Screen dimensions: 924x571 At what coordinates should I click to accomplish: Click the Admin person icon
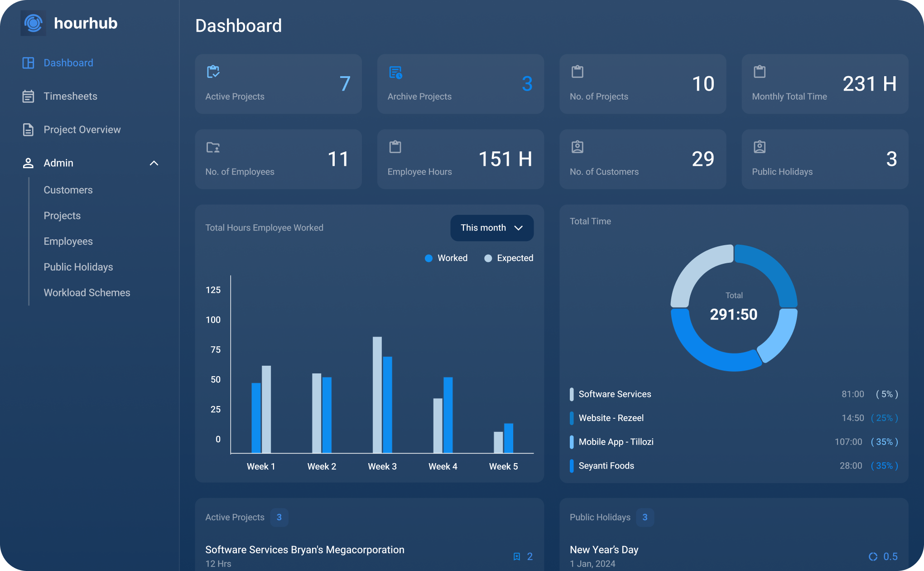[x=28, y=163]
